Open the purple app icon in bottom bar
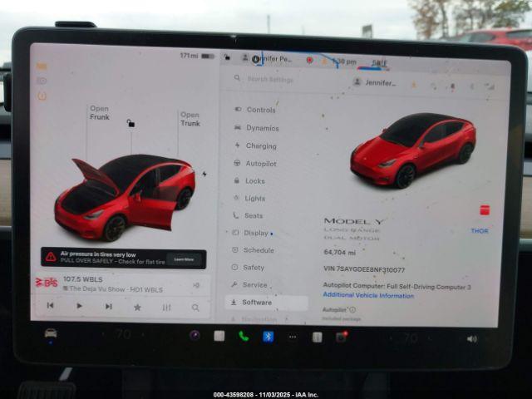The width and height of the screenshot is (532, 399). click(x=195, y=336)
